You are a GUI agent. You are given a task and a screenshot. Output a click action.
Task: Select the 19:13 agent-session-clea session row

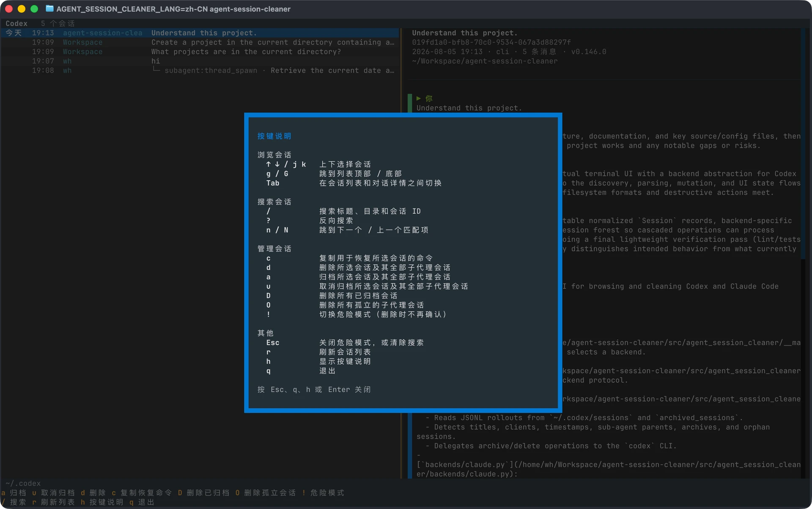[200, 33]
